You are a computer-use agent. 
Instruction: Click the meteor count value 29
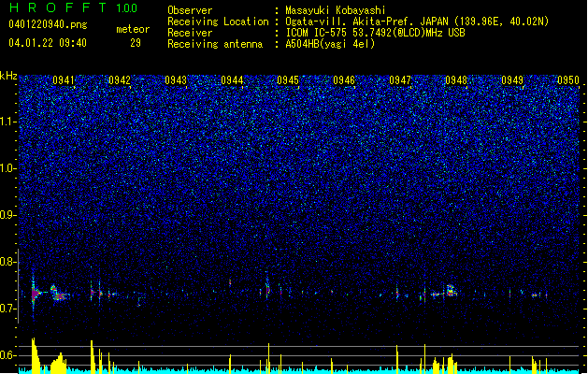coord(136,43)
